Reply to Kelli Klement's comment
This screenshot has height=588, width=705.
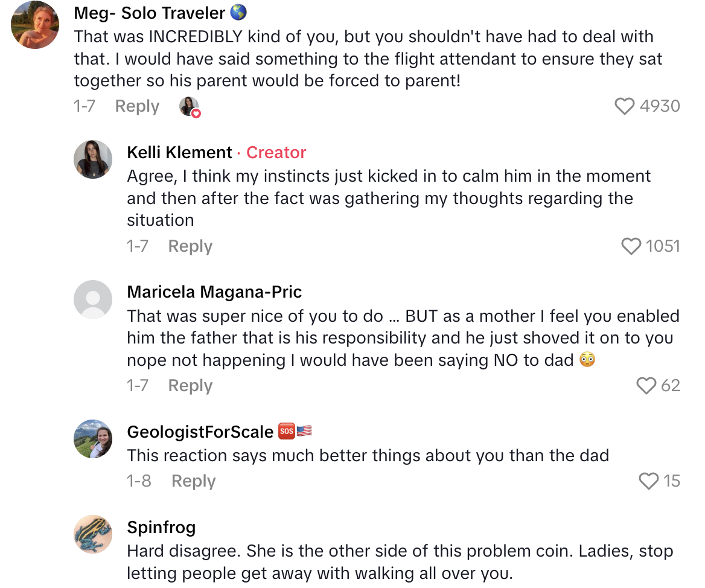click(x=190, y=246)
